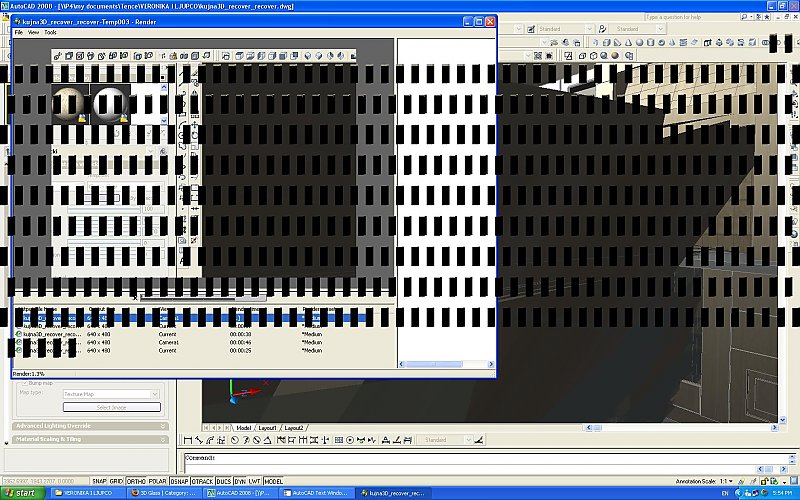Click the Tolerance icon in dimension toolbar

click(x=338, y=440)
